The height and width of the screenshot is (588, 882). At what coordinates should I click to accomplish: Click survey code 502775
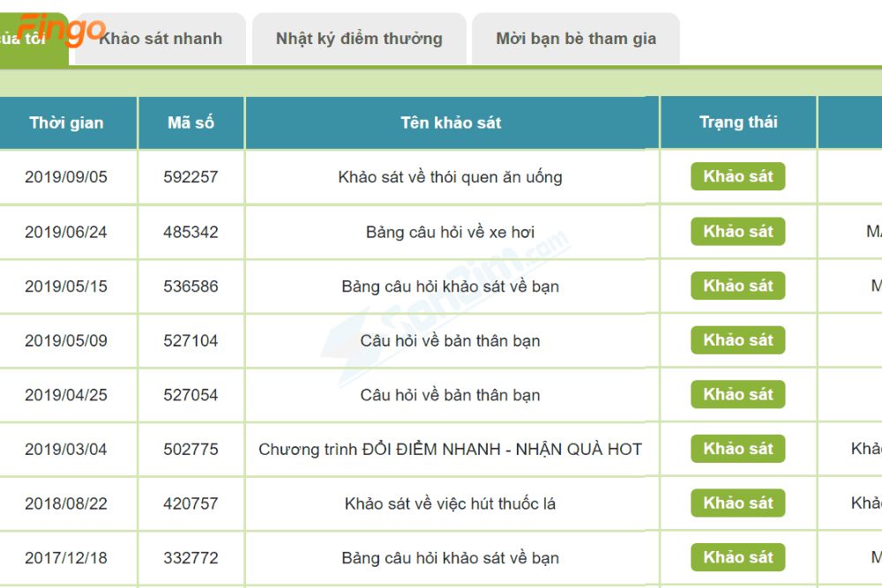[x=191, y=449]
